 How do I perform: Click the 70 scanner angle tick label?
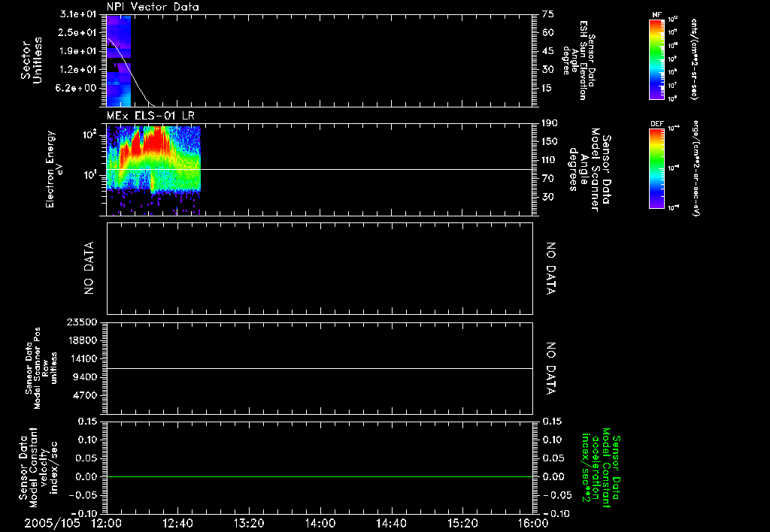click(x=547, y=178)
